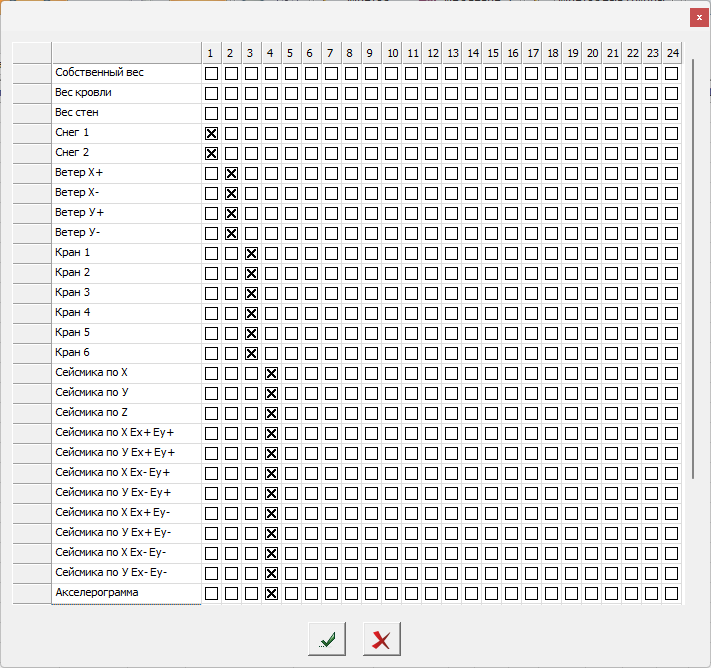Cancel with the red X button
Screen dimensions: 711x668
pos(381,640)
